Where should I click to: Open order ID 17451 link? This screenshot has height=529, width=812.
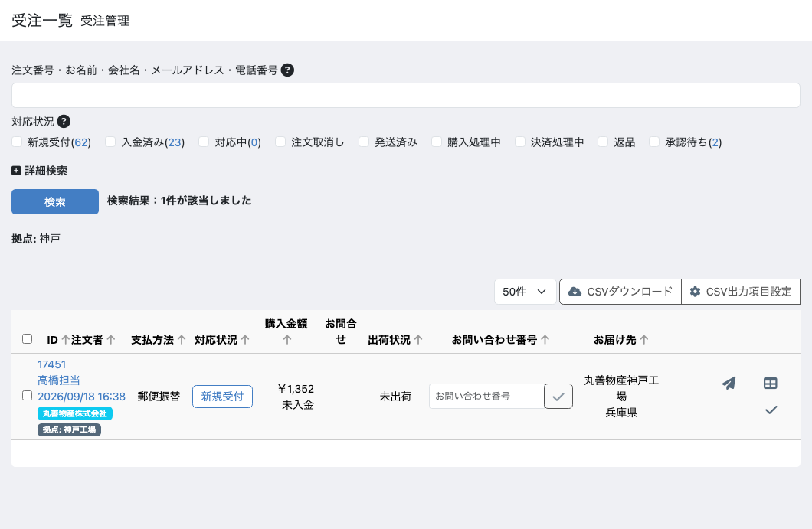click(52, 364)
